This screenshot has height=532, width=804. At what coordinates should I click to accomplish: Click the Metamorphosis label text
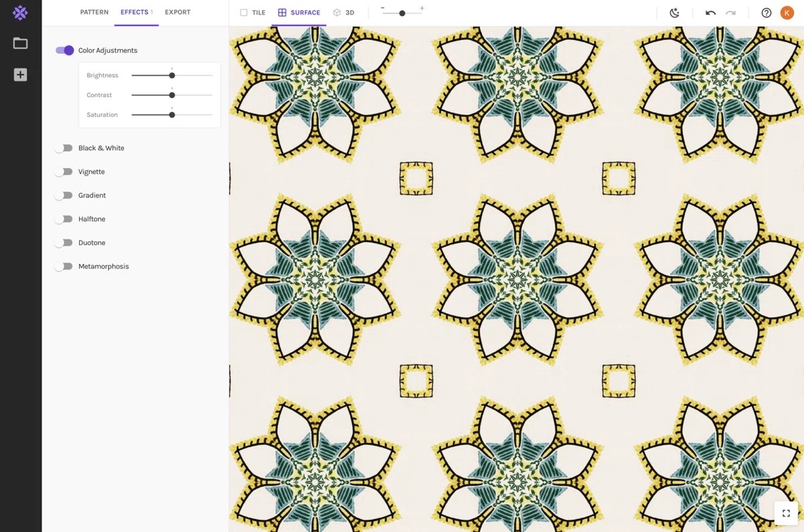tap(104, 266)
